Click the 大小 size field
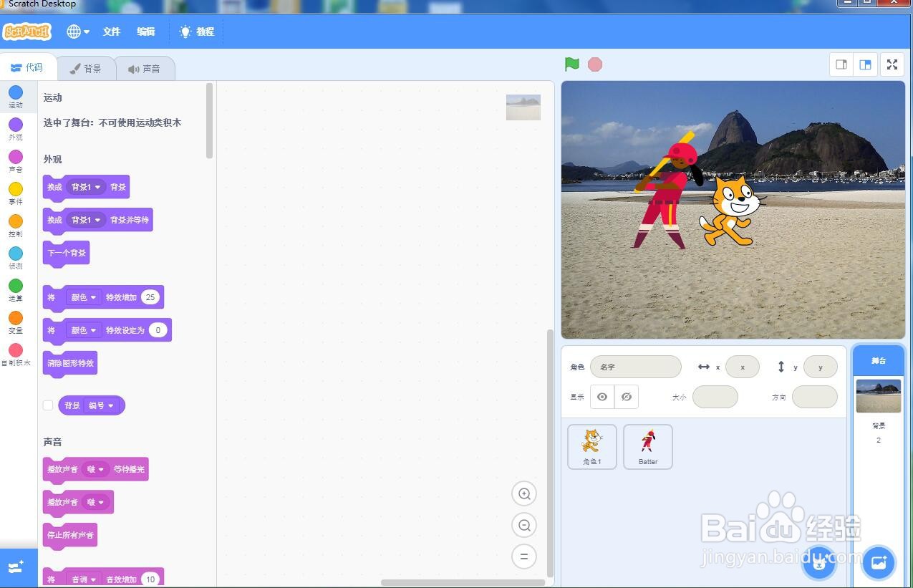Screen dimensions: 913x588 point(715,397)
